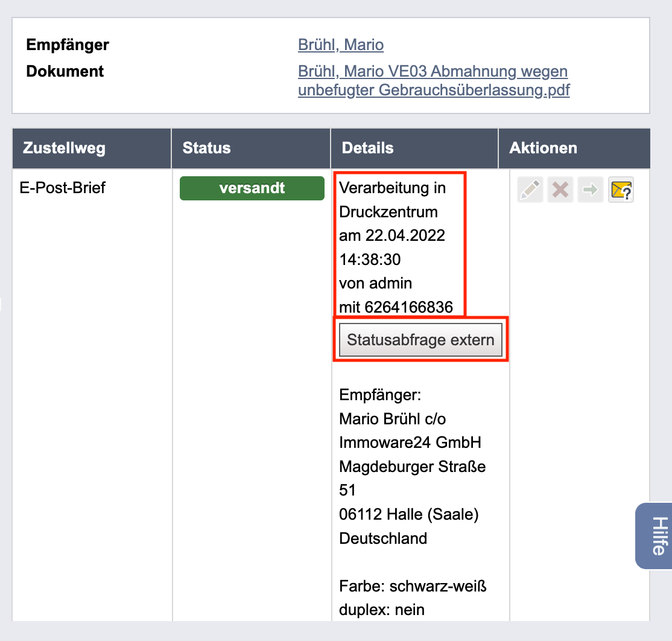Click the bold Dokument label
This screenshot has height=641, width=672.
pos(65,71)
